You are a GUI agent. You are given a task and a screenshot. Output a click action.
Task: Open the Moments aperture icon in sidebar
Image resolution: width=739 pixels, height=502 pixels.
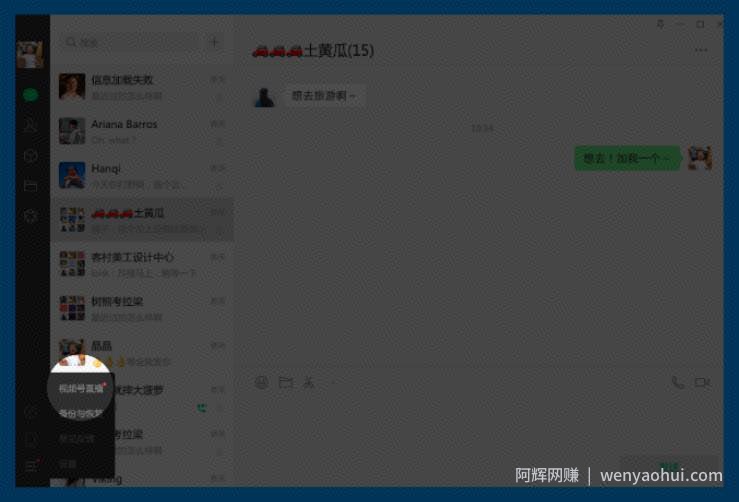[31, 216]
